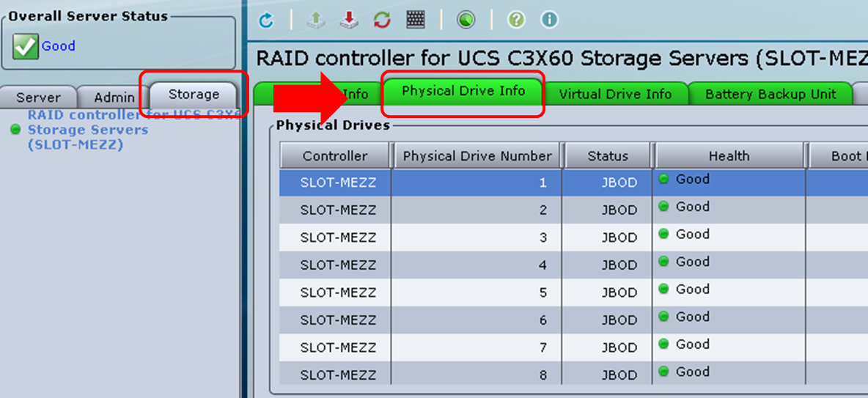Click physical drive number 8 cell
This screenshot has width=868, height=398.
coord(477,375)
